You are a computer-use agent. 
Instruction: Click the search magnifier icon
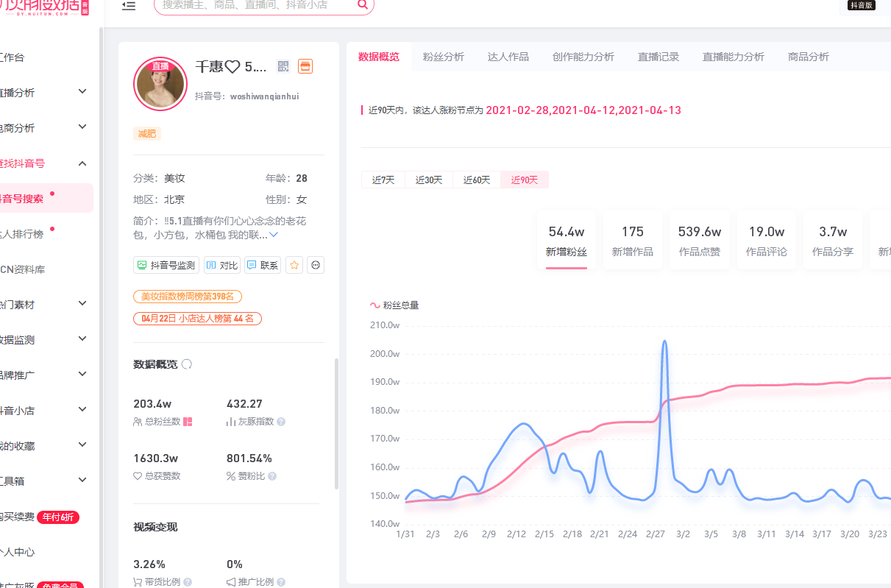[362, 4]
